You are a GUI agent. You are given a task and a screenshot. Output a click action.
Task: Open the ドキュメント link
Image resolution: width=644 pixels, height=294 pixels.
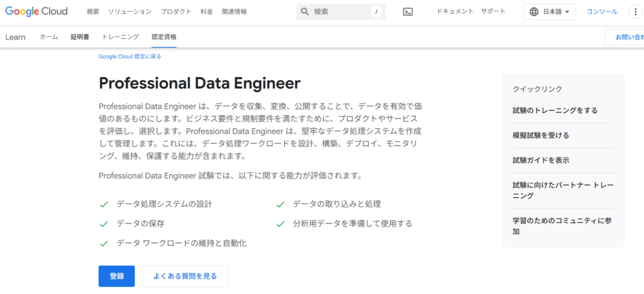point(455,11)
